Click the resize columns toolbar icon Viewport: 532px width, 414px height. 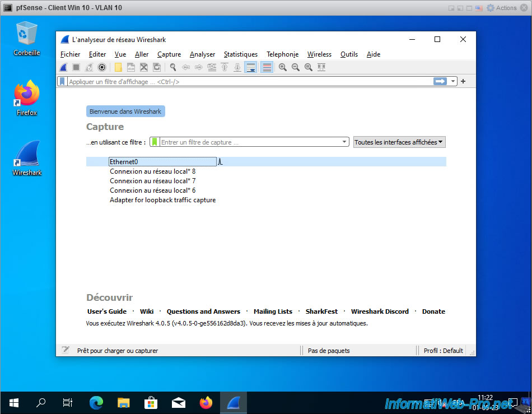click(321, 67)
